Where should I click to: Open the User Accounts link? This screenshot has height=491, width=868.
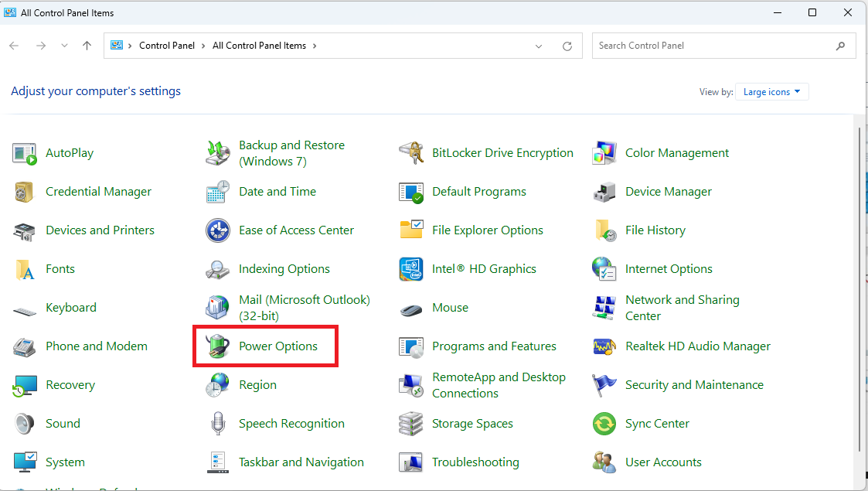click(x=663, y=462)
